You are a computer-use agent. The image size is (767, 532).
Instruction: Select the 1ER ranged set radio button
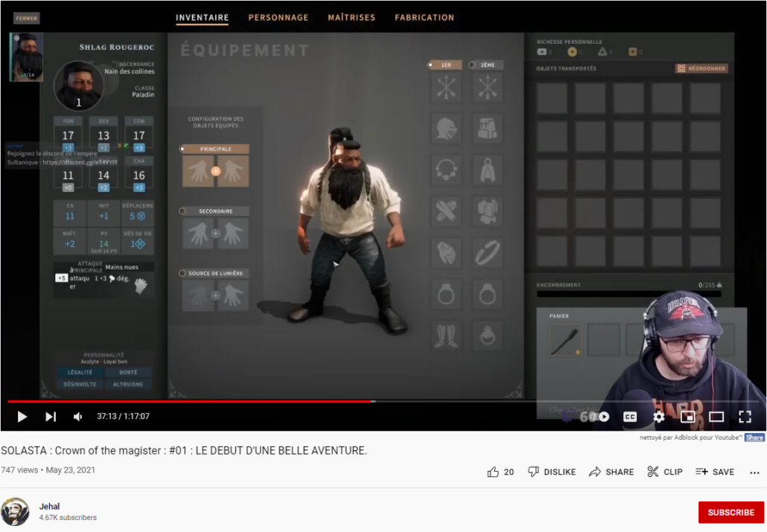coord(430,65)
